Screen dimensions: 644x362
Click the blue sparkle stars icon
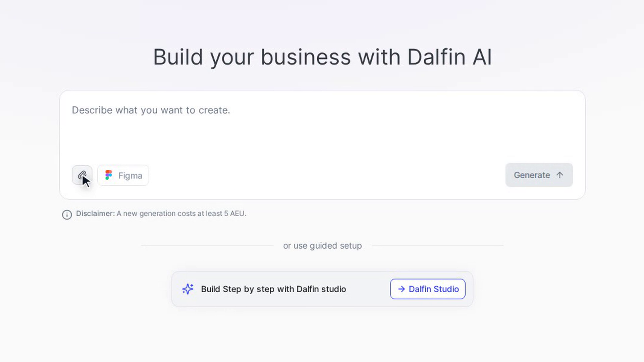point(188,289)
